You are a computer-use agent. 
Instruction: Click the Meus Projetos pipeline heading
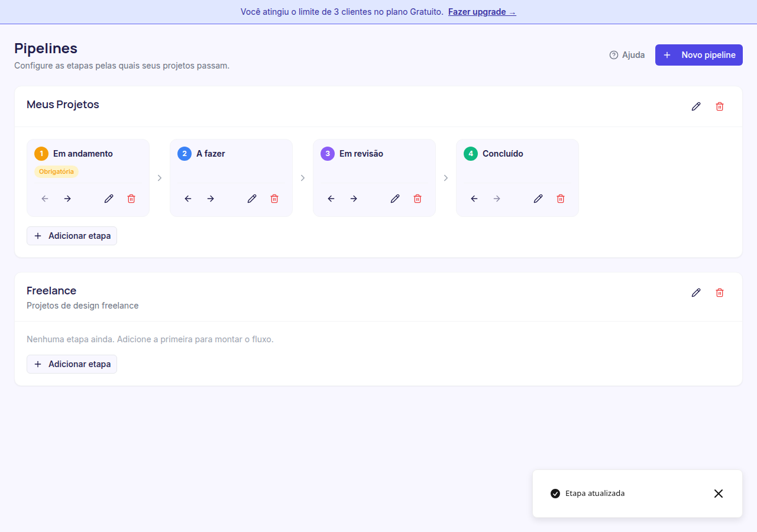(x=63, y=105)
